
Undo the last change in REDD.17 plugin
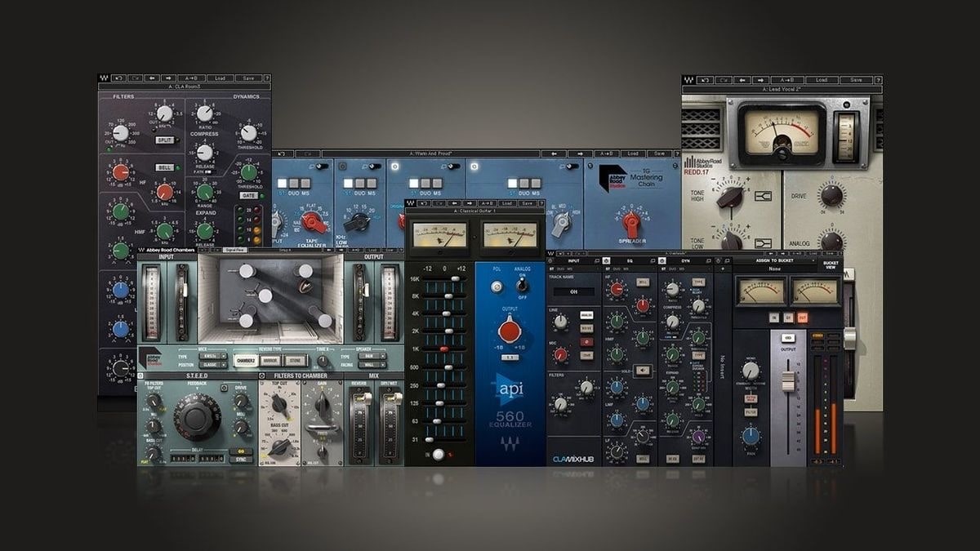704,80
